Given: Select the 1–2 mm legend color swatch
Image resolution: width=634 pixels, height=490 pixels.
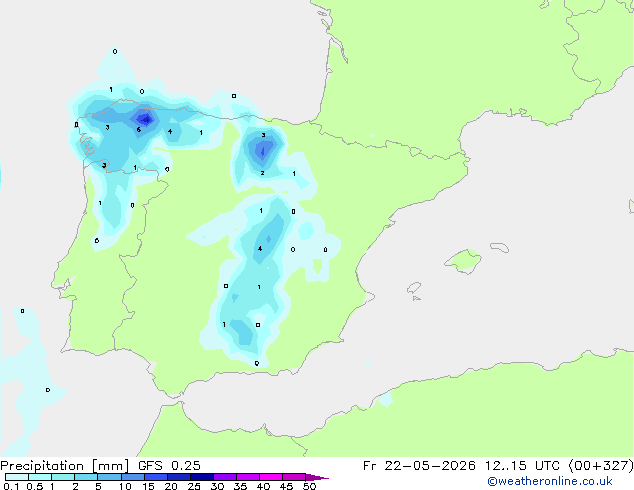Looking at the screenshot, I should (63, 477).
